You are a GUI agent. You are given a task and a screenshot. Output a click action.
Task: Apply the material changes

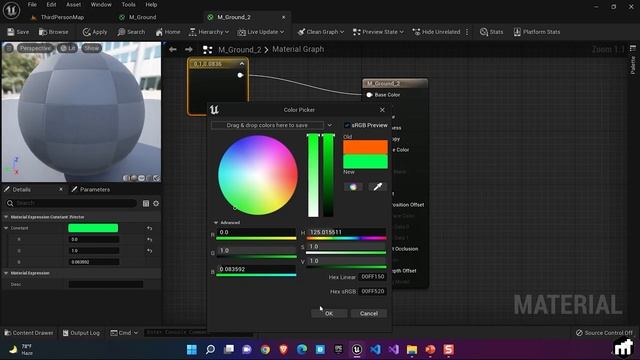95,32
